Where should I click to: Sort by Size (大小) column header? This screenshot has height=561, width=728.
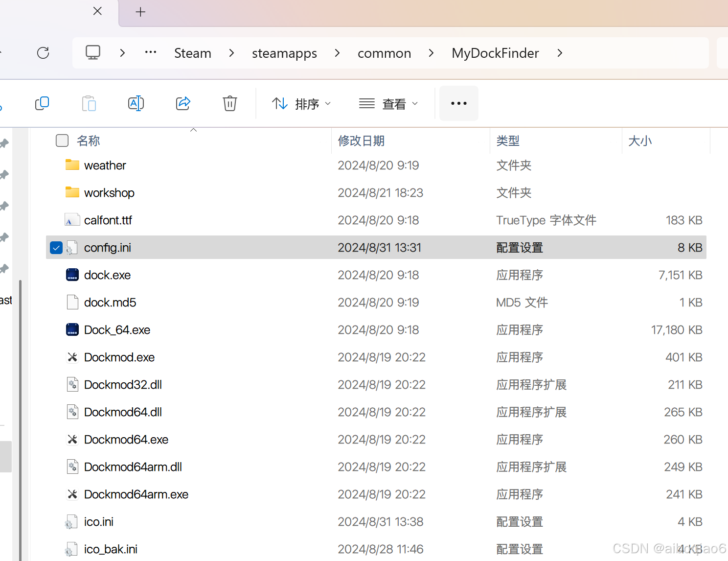(640, 141)
